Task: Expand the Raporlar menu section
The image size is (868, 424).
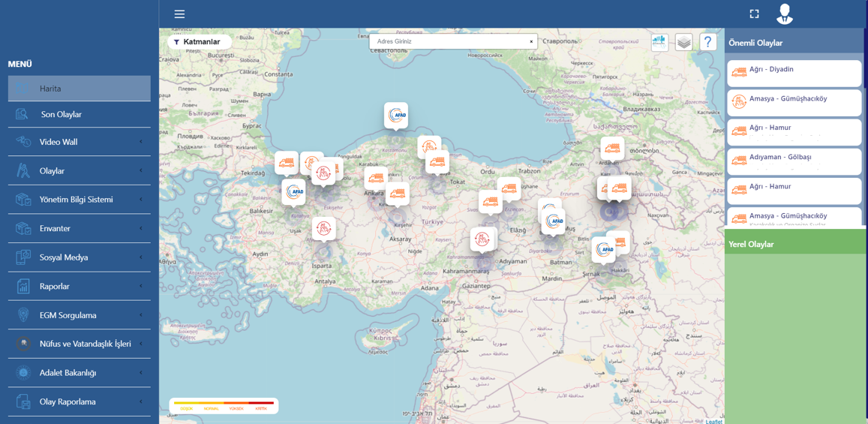Action: 79,287
